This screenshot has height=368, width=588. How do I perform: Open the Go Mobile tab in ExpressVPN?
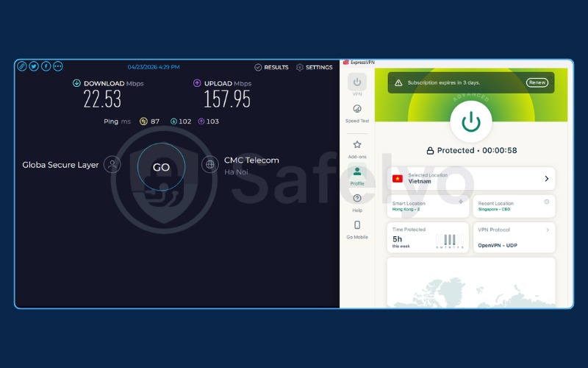tap(357, 230)
